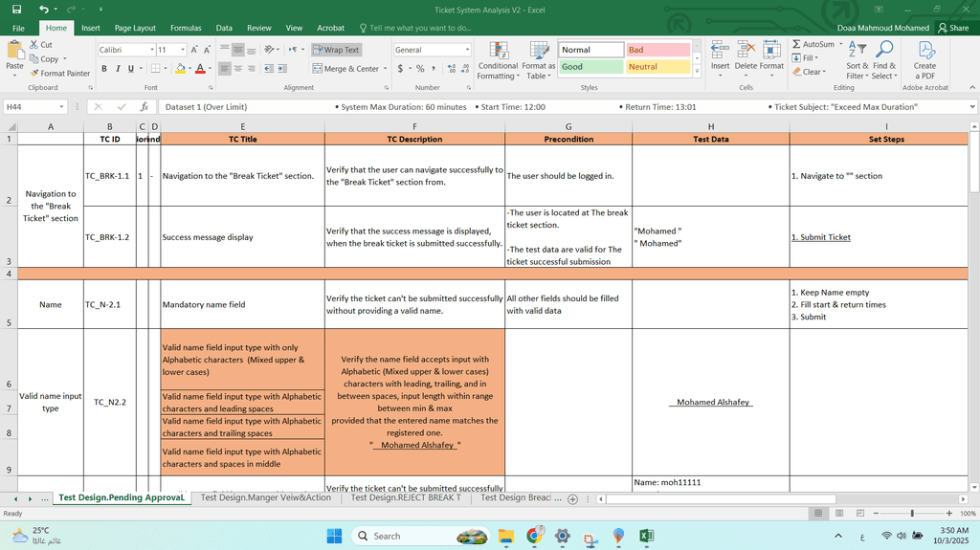Switch to Review ribbon tab
980x550 pixels.
point(258,28)
